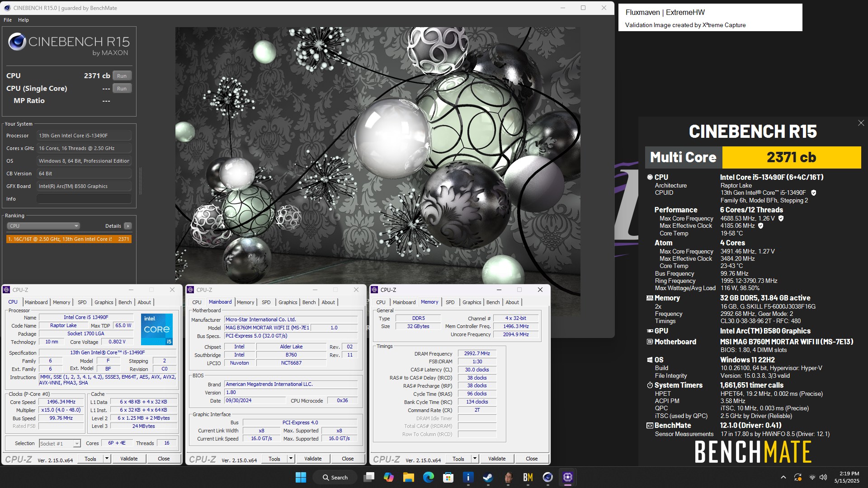868x488 pixels.
Task: Open the Cinebench Help menu
Action: [23, 20]
